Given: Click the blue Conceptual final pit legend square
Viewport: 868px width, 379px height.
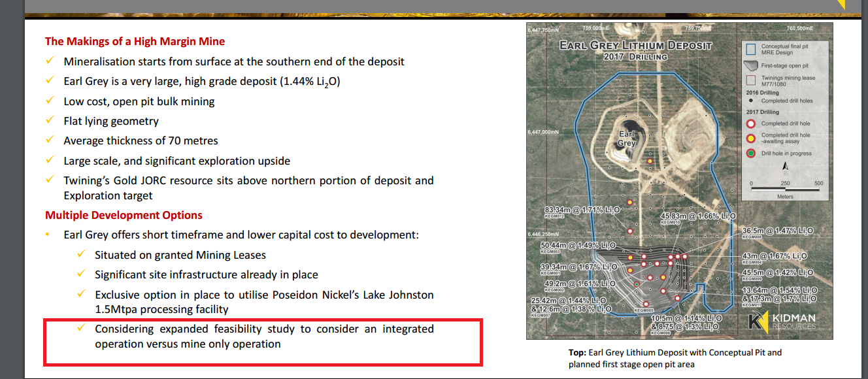Looking at the screenshot, I should tap(750, 49).
